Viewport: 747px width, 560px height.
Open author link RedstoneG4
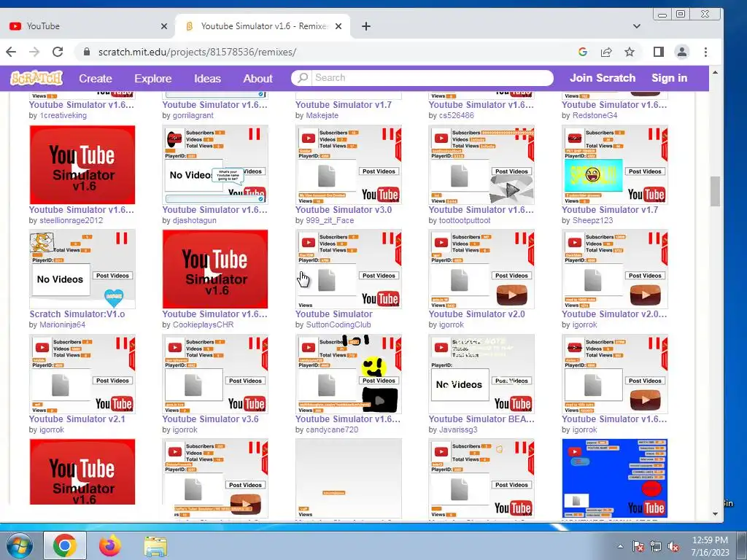pyautogui.click(x=595, y=115)
